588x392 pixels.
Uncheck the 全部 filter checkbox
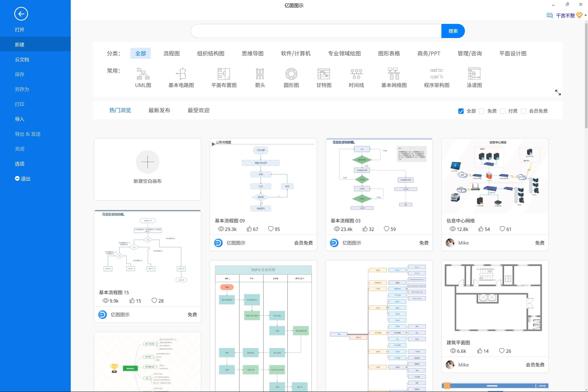461,111
